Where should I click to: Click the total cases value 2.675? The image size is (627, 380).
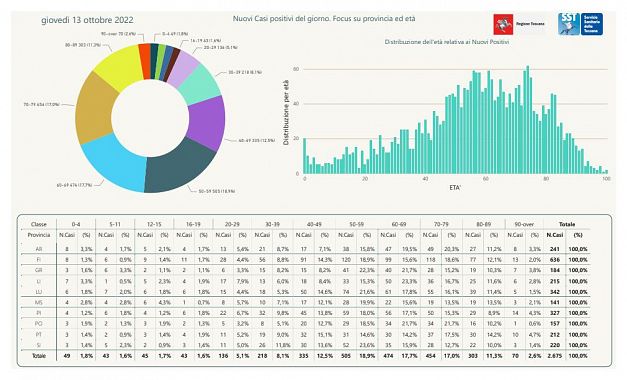(x=555, y=356)
